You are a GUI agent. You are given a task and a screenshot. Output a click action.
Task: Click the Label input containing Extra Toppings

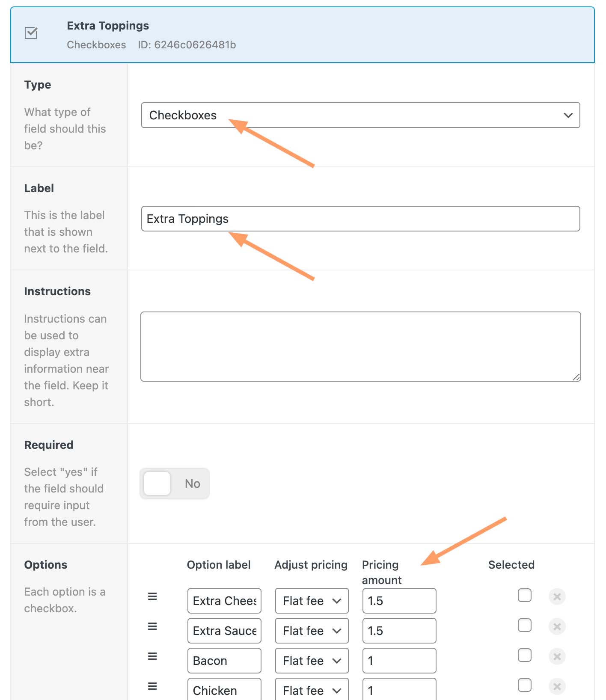360,219
